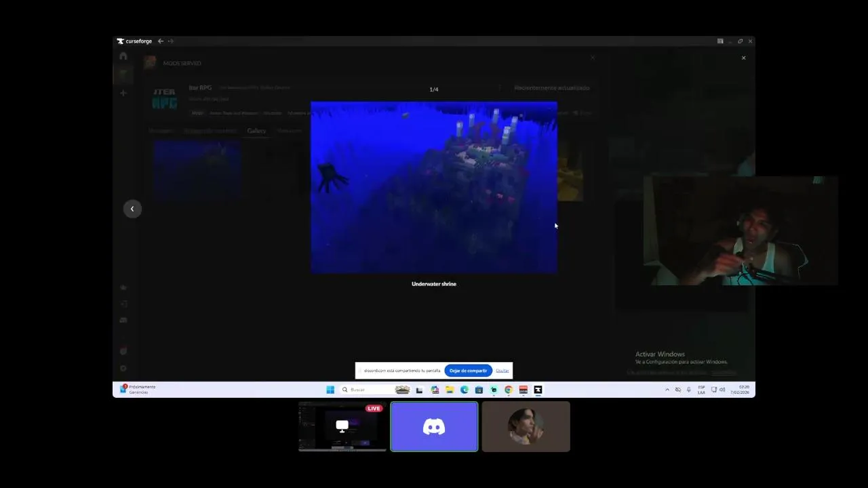Open the 'Recientemente actualizado' sort dropdown

pyautogui.click(x=551, y=88)
